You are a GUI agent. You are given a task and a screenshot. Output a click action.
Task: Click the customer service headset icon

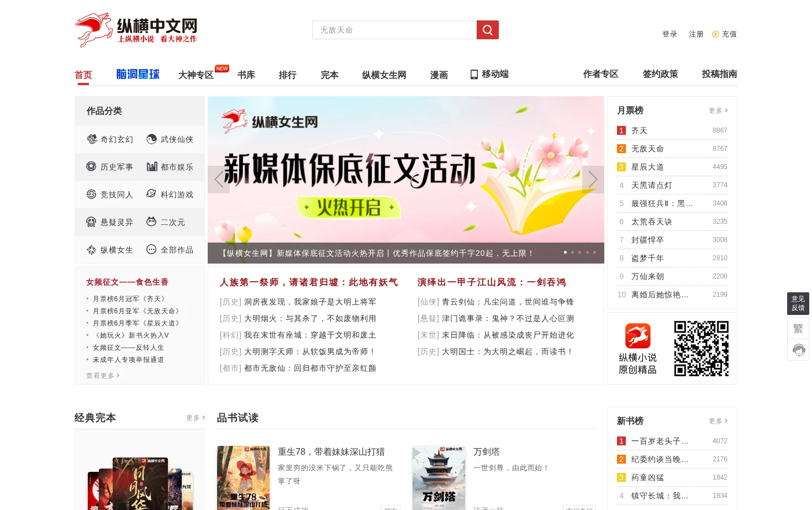click(x=798, y=350)
